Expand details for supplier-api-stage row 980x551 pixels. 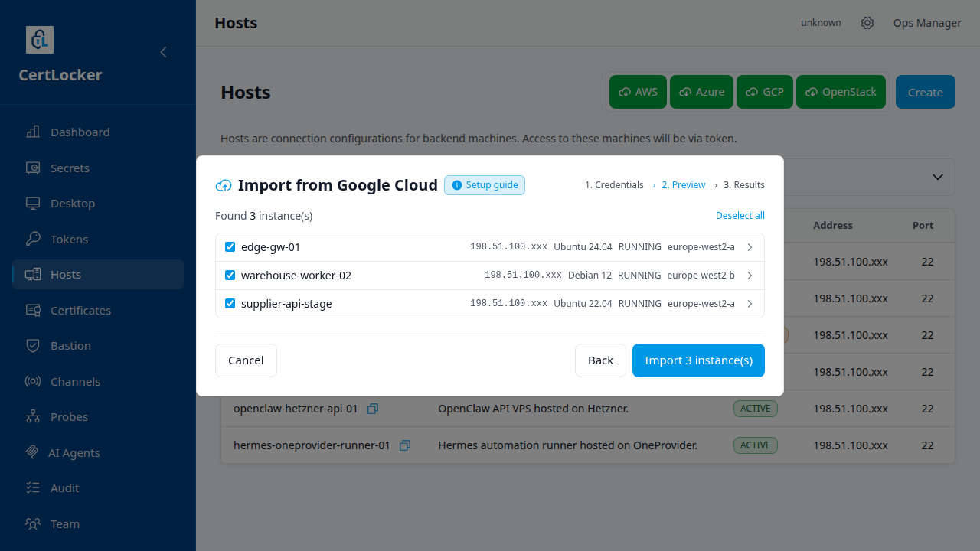click(x=750, y=304)
